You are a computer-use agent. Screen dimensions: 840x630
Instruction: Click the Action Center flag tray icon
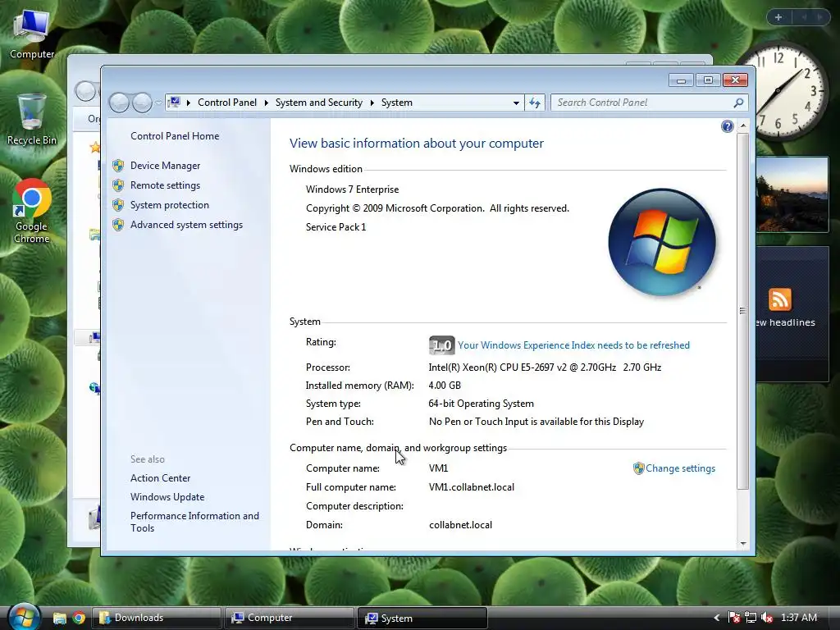[734, 618]
